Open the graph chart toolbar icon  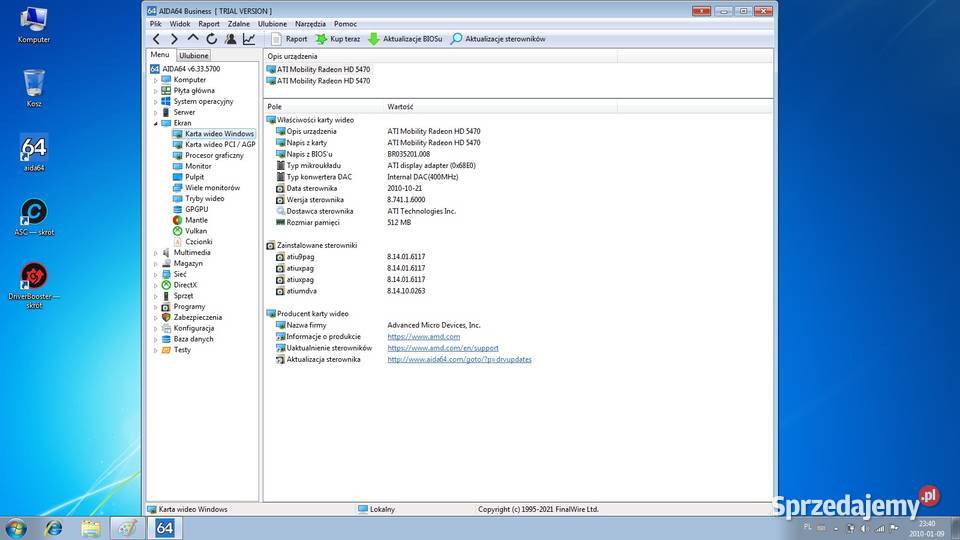249,39
